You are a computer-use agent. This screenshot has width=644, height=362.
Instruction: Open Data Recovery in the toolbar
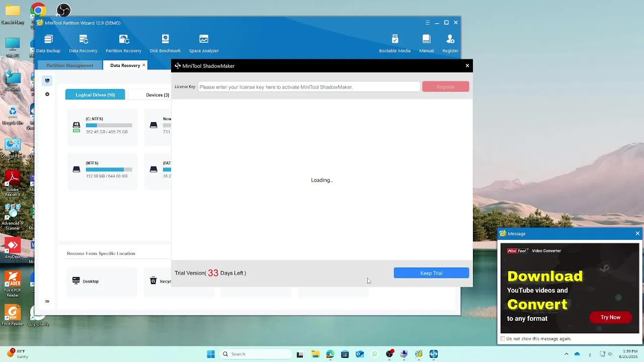(x=83, y=43)
